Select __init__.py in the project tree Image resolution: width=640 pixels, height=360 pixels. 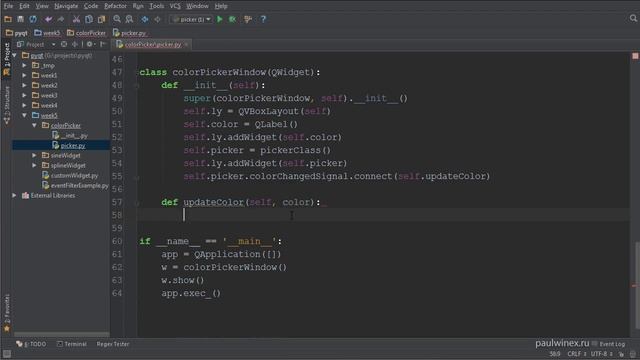tap(70, 136)
